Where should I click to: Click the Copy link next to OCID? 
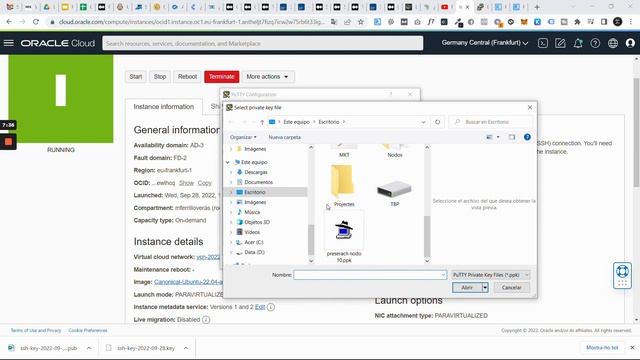(x=204, y=183)
